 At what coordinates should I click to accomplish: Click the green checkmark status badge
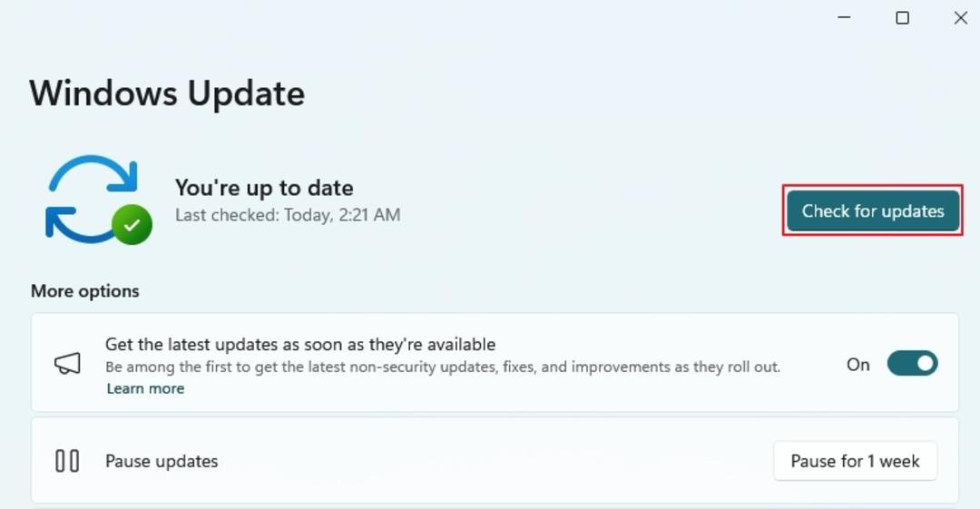click(x=132, y=224)
